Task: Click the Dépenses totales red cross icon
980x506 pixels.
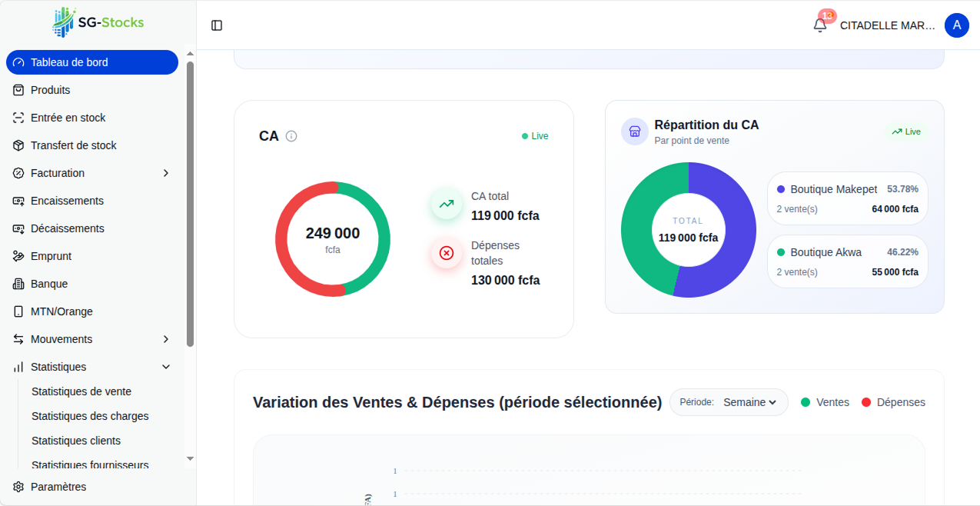Action: [x=447, y=253]
